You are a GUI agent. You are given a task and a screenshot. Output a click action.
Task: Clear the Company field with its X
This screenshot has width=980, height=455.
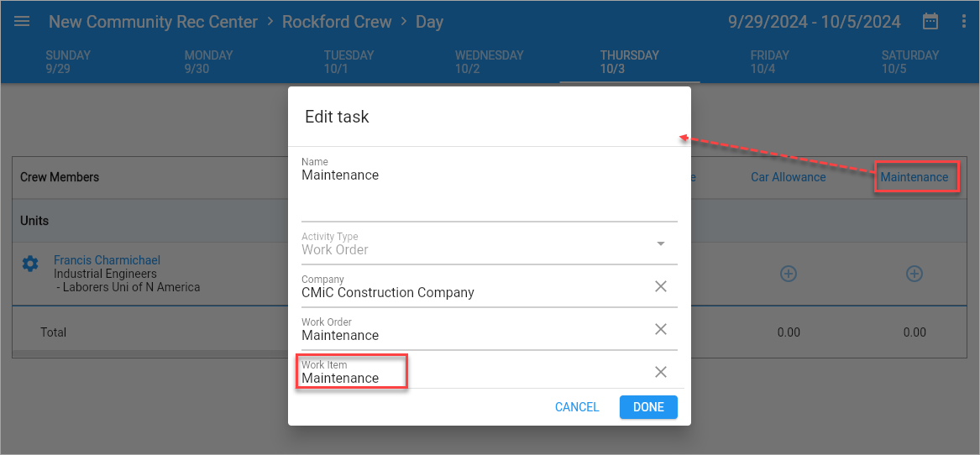[x=661, y=286]
